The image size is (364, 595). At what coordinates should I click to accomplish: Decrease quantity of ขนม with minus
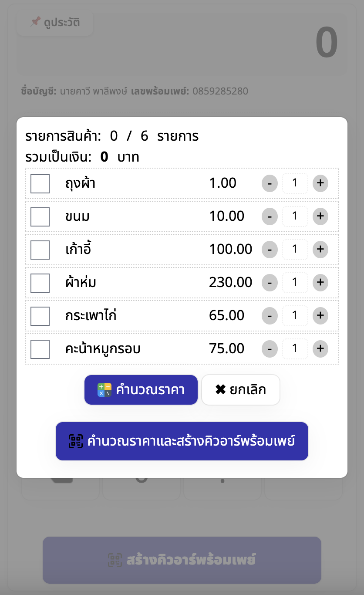point(270,216)
